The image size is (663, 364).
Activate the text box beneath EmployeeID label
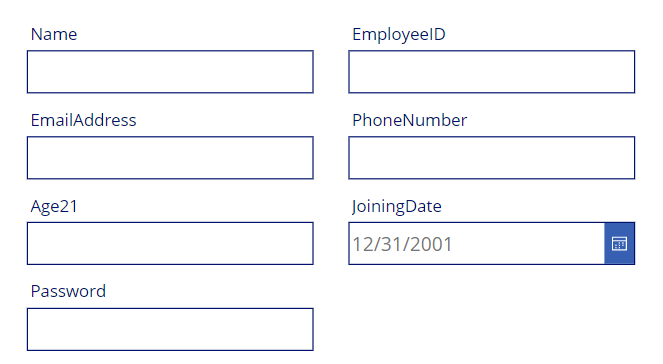tap(491, 71)
